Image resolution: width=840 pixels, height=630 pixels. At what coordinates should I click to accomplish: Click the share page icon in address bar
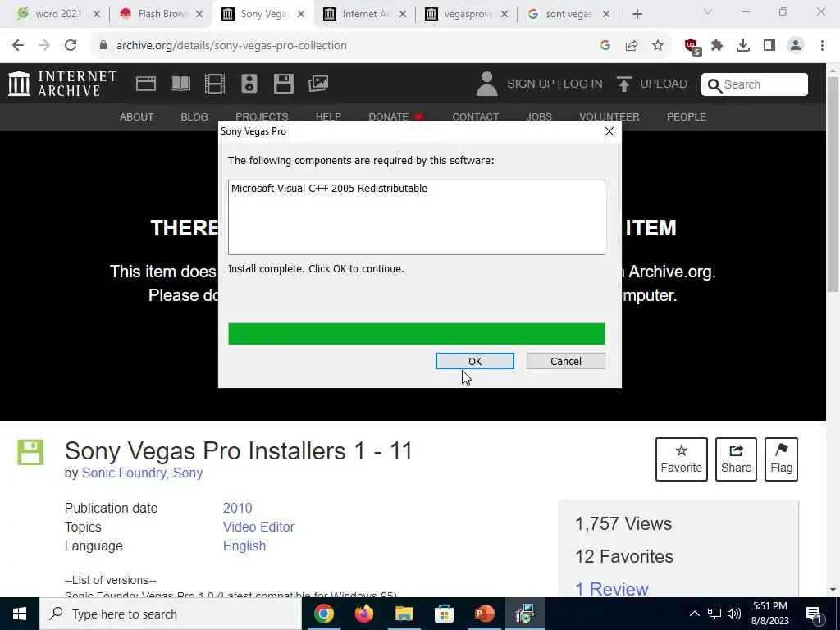632,46
